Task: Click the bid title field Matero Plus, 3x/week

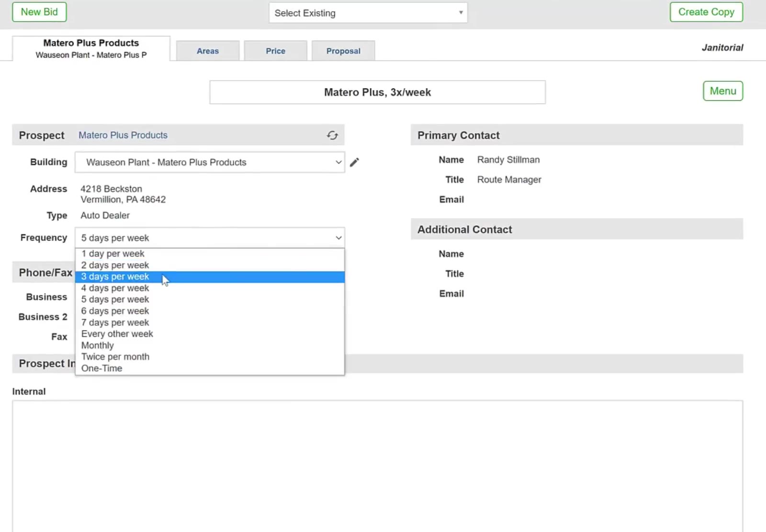Action: [x=377, y=92]
